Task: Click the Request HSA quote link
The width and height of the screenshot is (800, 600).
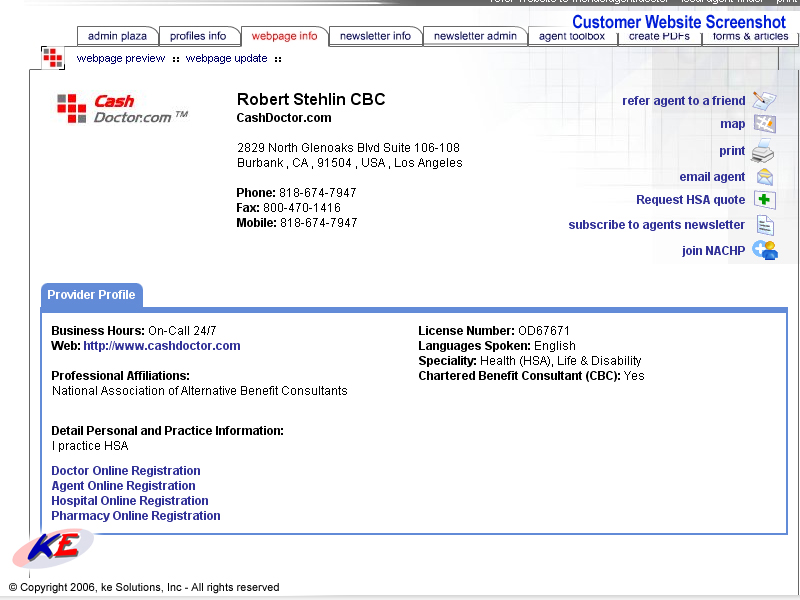Action: 690,200
